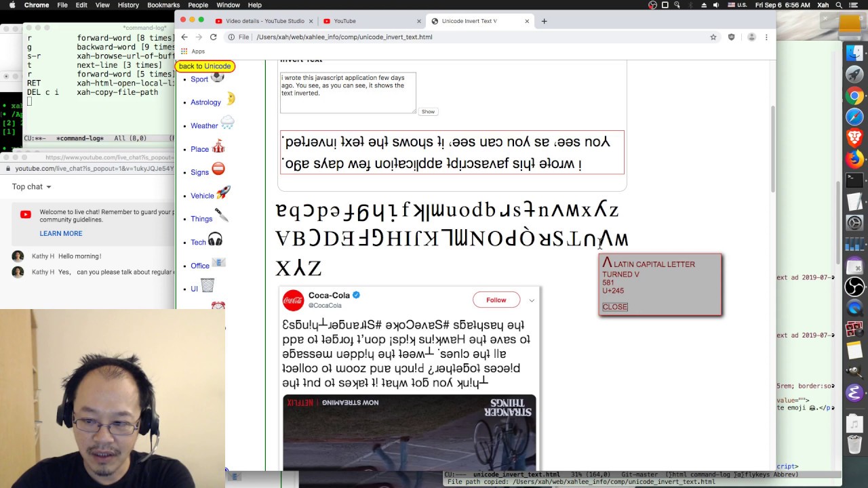The height and width of the screenshot is (488, 868).
Task: Bookmark this page with the star icon
Action: [x=713, y=37]
